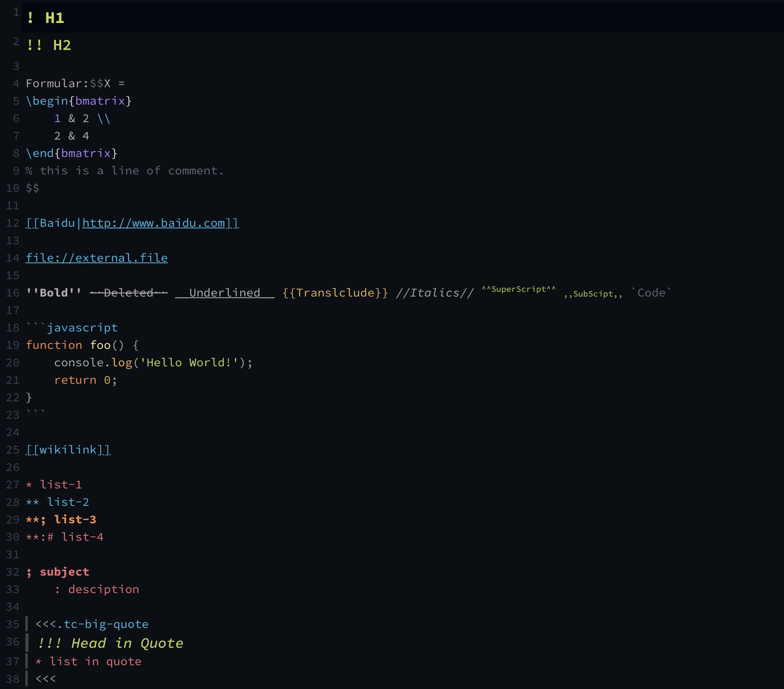
Task: Click the file://external.file link
Action: 97,258
